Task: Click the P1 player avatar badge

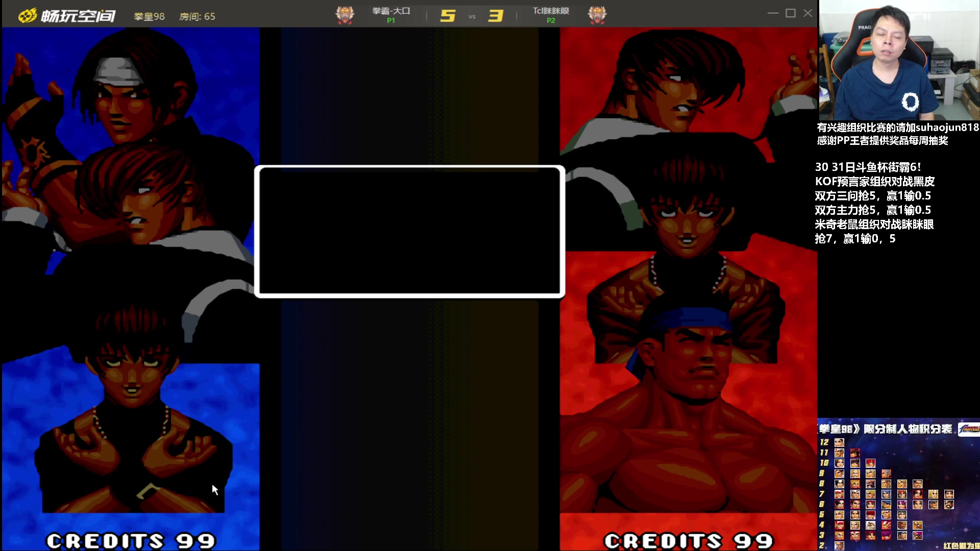Action: pos(345,14)
